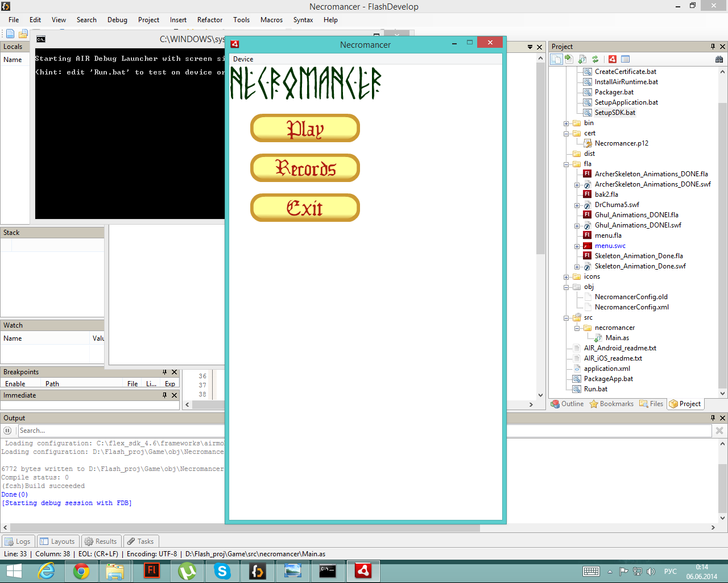
Task: Switch to Tasks tab
Action: click(140, 541)
